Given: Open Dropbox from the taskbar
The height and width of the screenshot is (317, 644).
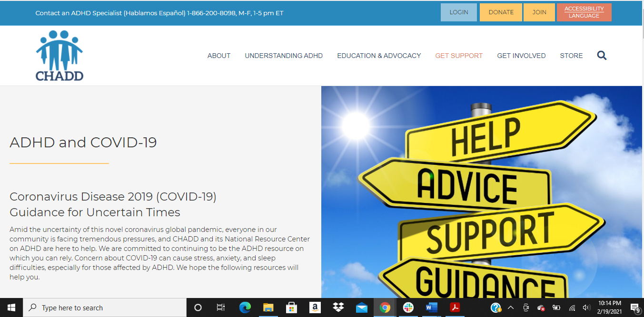Looking at the screenshot, I should [x=338, y=307].
